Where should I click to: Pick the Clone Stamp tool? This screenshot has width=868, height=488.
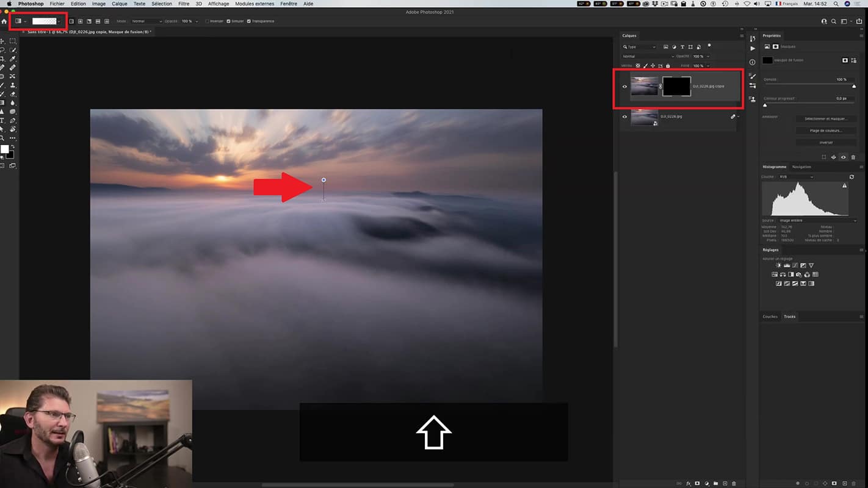coord(12,85)
